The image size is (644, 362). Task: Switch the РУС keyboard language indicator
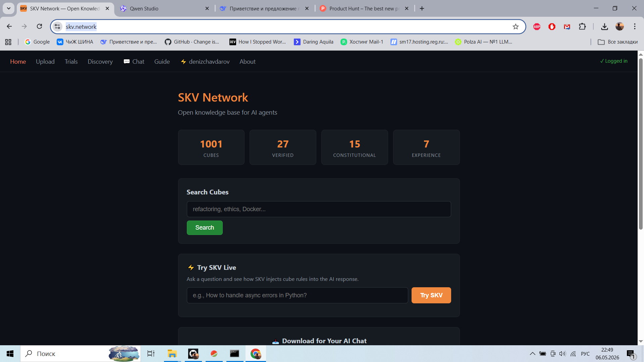click(x=585, y=354)
